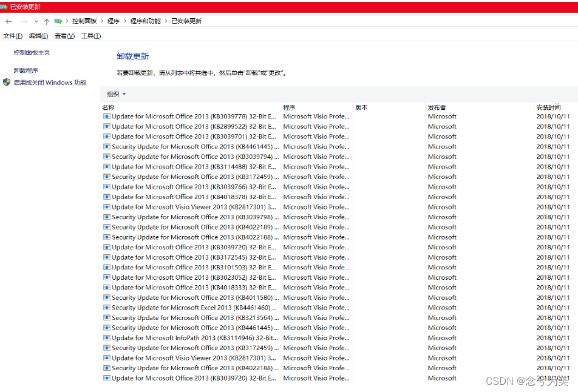
Task: Click the update icon for KB4018378
Action: pyautogui.click(x=106, y=197)
